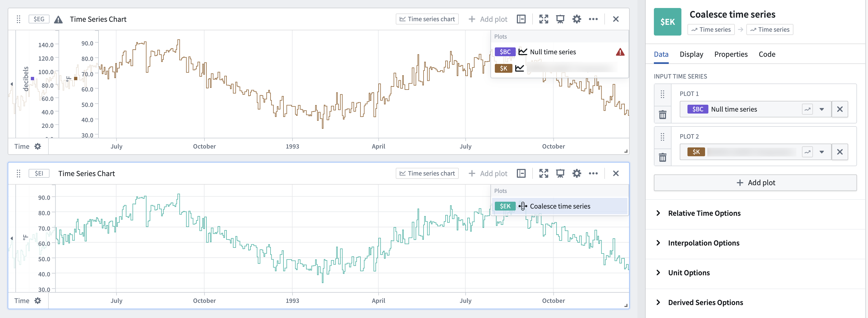Click the $EI chart drag handle
The width and height of the screenshot is (868, 318).
coord(18,173)
